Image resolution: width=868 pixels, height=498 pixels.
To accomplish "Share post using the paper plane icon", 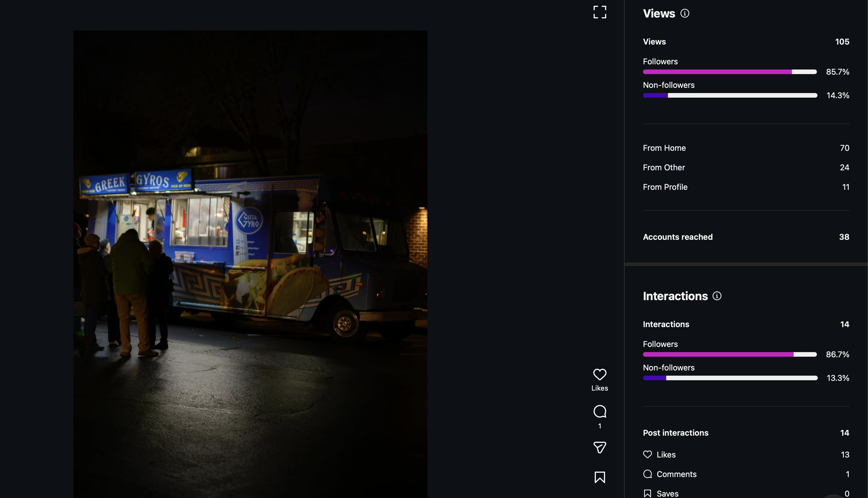I will click(x=600, y=447).
